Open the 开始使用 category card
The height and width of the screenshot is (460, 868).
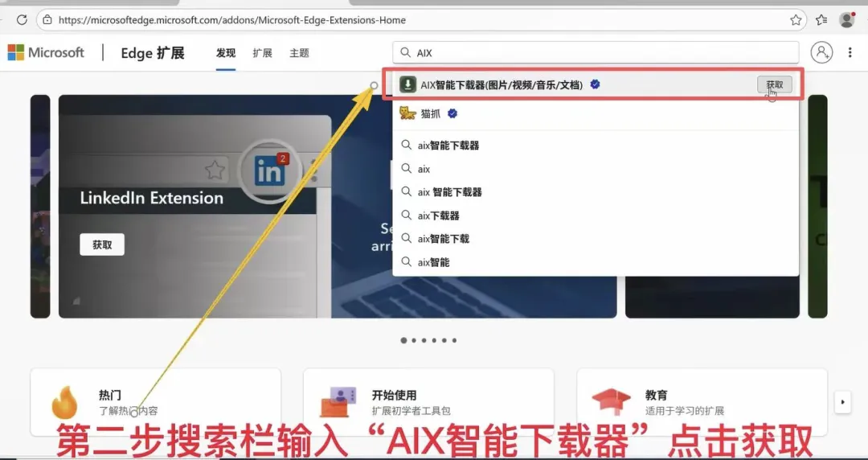point(428,402)
